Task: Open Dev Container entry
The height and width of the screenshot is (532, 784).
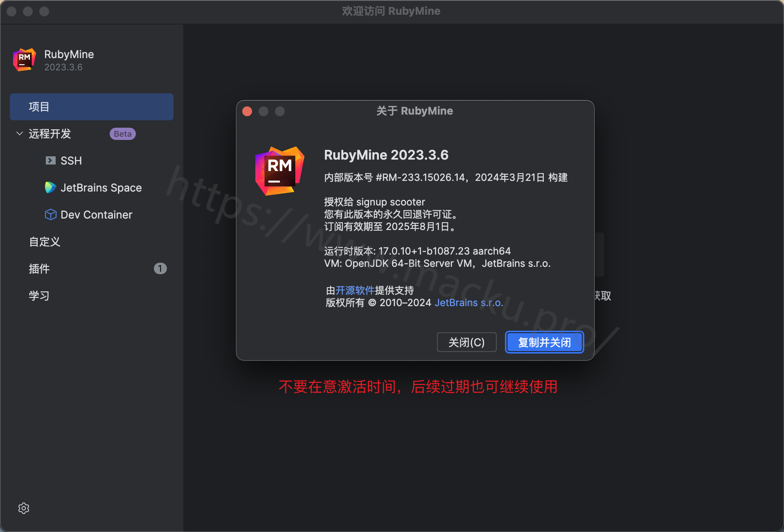Action: point(97,215)
